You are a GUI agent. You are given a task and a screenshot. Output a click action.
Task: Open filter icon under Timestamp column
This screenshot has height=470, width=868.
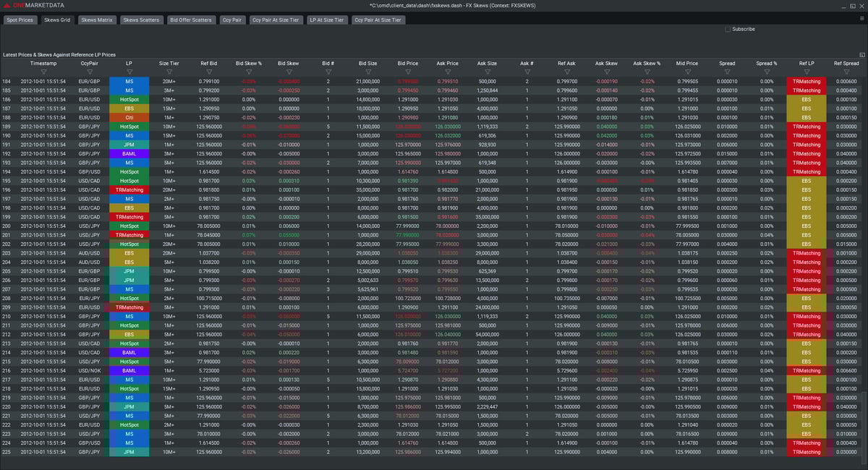[43, 72]
